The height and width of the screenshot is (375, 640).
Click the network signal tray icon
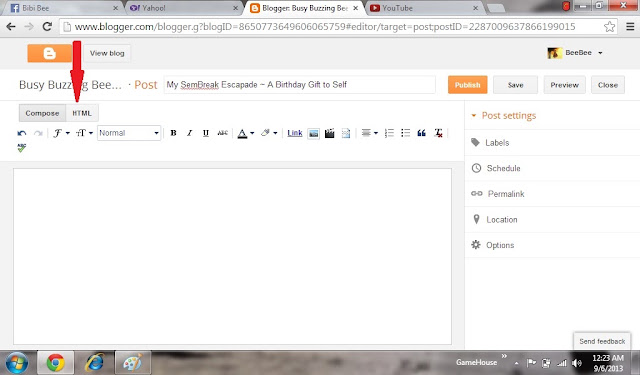point(562,363)
